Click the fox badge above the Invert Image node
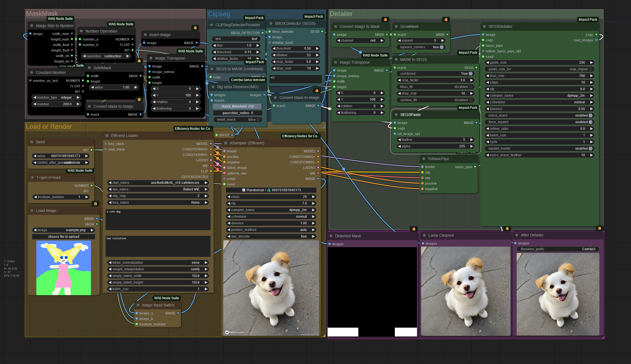 point(195,28)
